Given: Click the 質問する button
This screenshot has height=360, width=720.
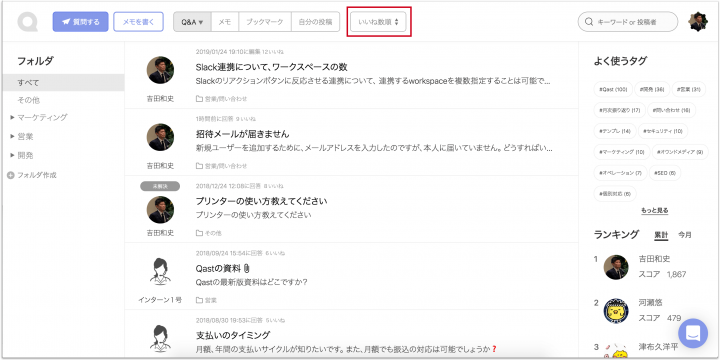Looking at the screenshot, I should tap(80, 22).
